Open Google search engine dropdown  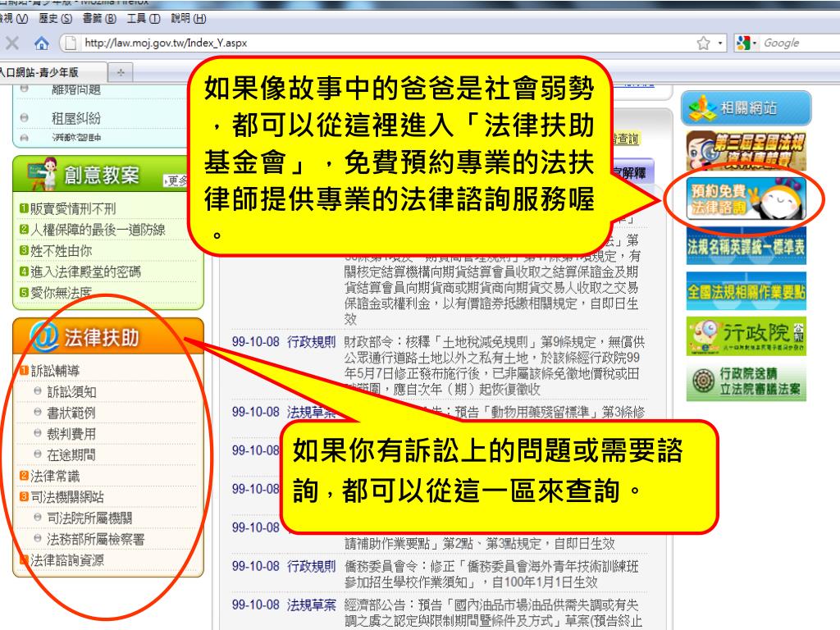746,43
